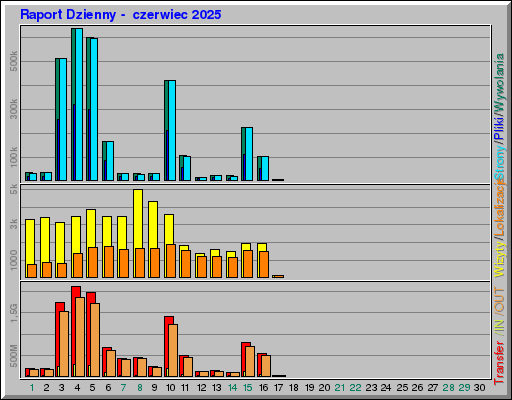The height and width of the screenshot is (400, 512).
Task: Click the '500M' y-axis label
Action: pos(13,356)
